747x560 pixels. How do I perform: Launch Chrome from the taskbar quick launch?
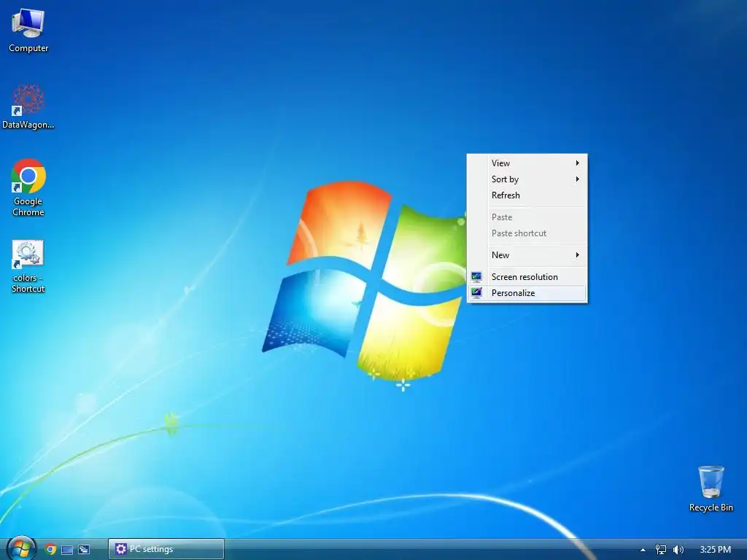click(x=50, y=549)
